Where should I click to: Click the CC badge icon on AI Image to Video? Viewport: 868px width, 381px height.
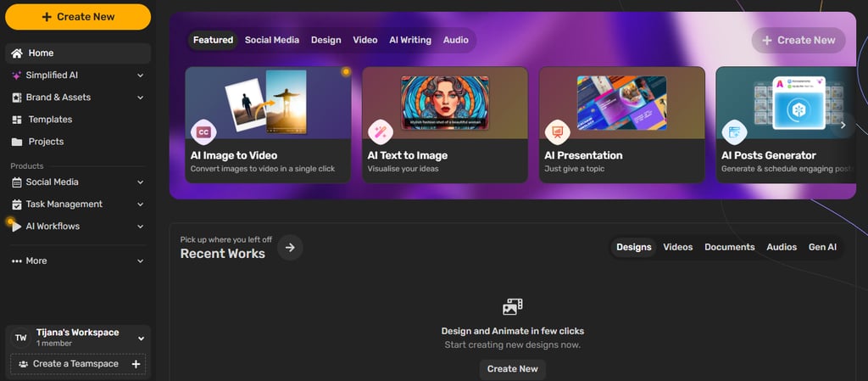click(203, 132)
